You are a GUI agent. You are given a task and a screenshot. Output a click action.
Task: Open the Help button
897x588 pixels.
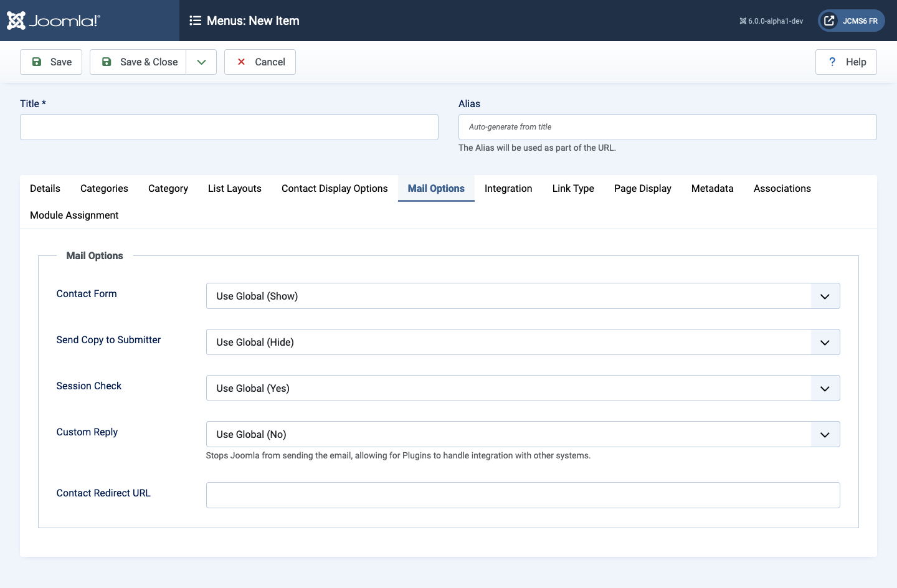pos(846,62)
